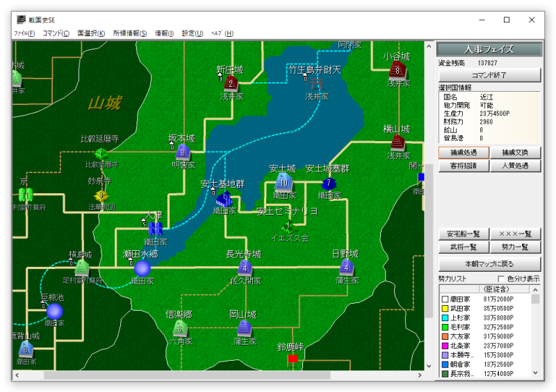
Task: Click the コマンド終了 button
Action: pos(489,75)
